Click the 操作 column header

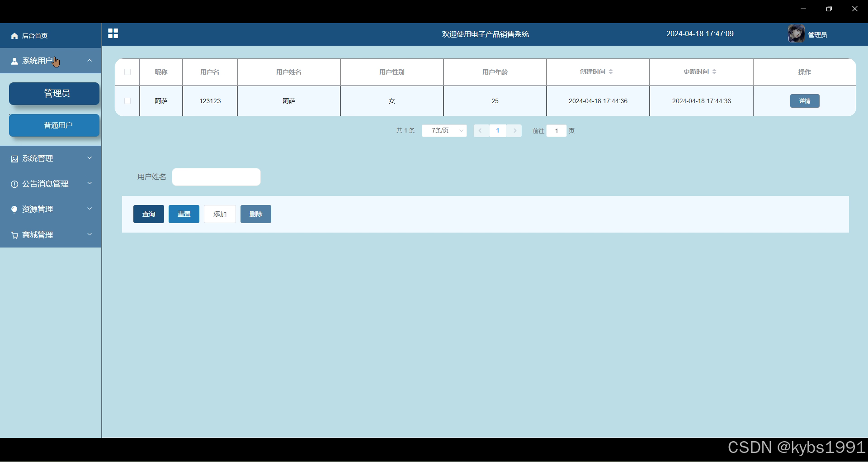point(805,72)
